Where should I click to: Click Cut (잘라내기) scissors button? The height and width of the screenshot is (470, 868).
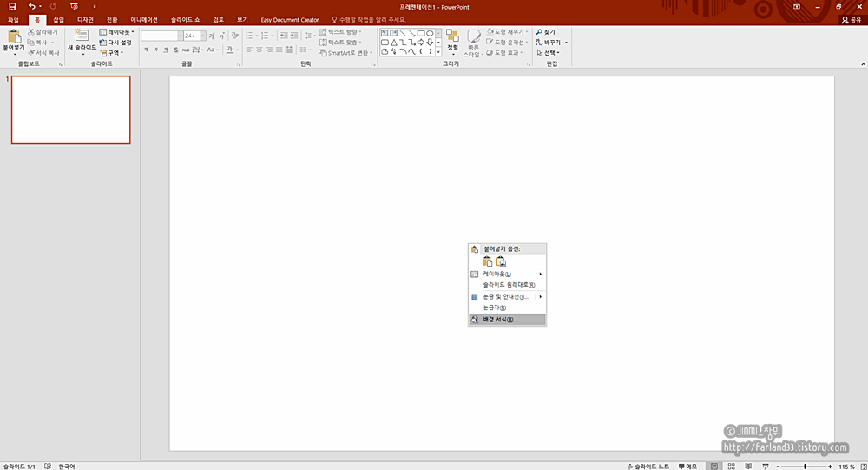(43, 32)
